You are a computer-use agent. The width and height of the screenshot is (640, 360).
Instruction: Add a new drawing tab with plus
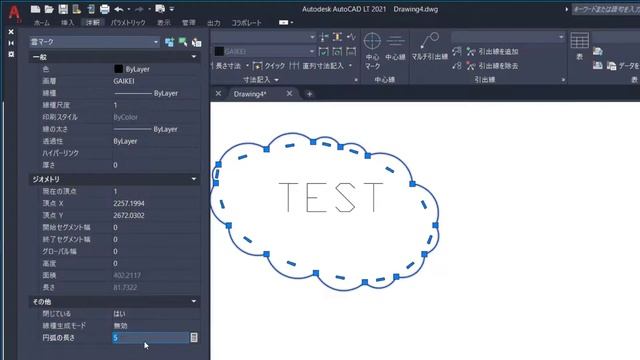coord(309,94)
